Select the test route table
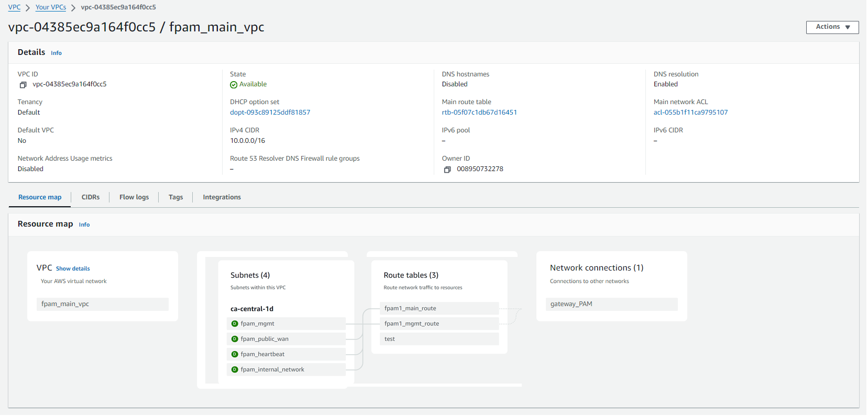Image resolution: width=868 pixels, height=416 pixels. pos(440,339)
